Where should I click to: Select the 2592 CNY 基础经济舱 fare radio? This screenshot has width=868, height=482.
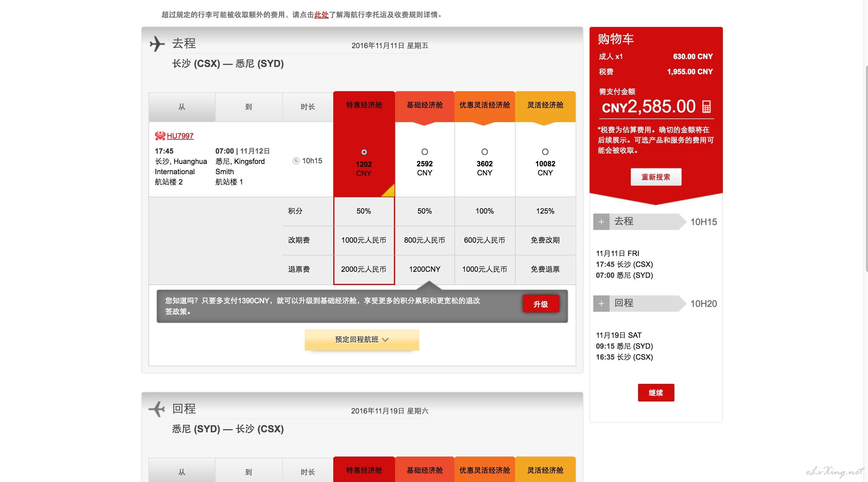click(424, 152)
